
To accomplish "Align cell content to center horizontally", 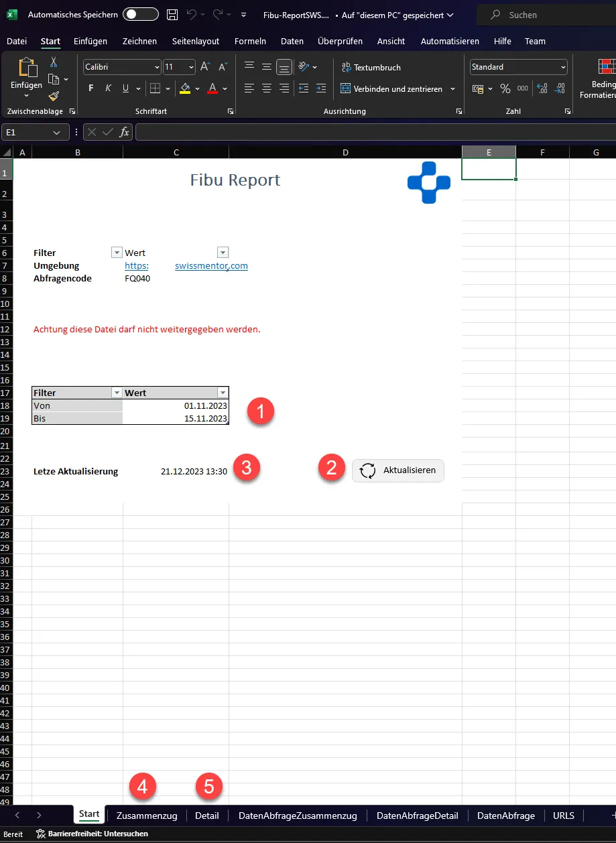I will (x=267, y=88).
